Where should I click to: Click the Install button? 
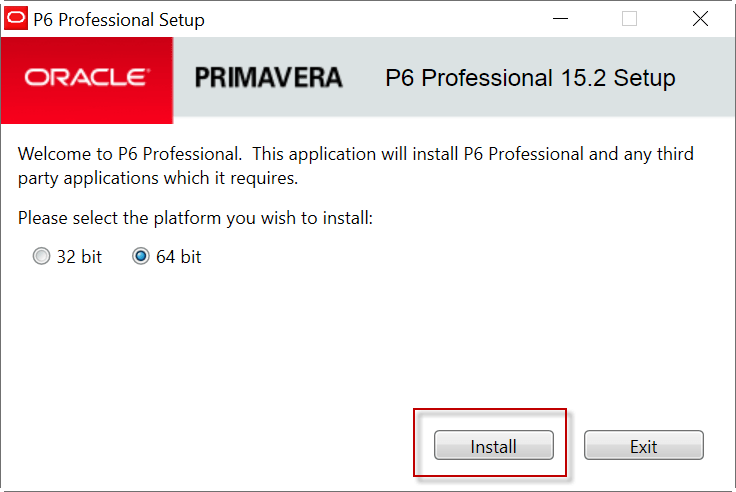(x=493, y=445)
